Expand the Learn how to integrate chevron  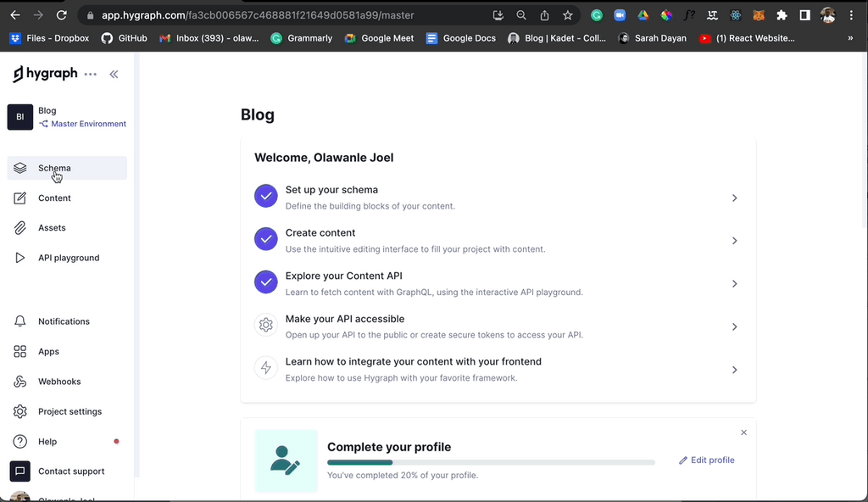pos(735,370)
